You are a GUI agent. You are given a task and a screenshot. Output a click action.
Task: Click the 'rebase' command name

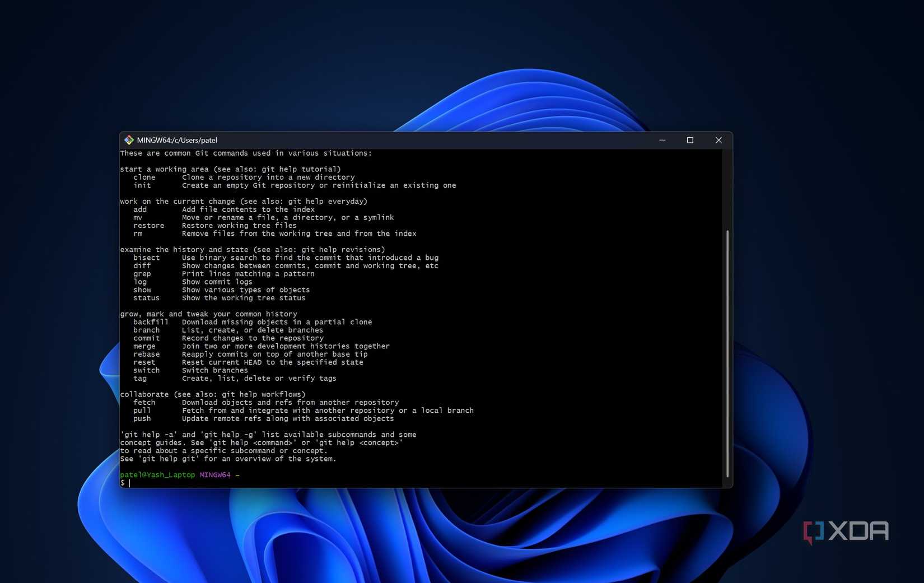[x=147, y=355]
